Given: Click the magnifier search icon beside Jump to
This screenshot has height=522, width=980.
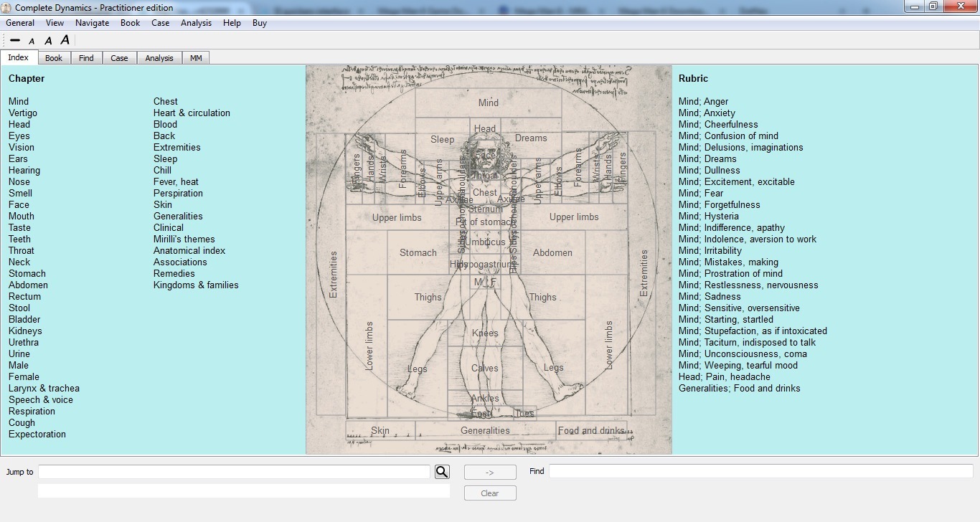Looking at the screenshot, I should click(x=442, y=472).
